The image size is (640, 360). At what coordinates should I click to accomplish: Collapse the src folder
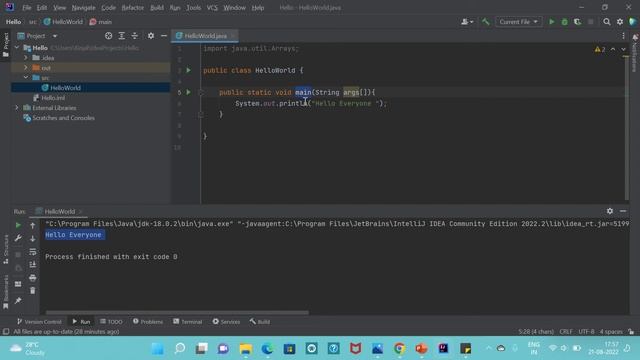click(26, 78)
